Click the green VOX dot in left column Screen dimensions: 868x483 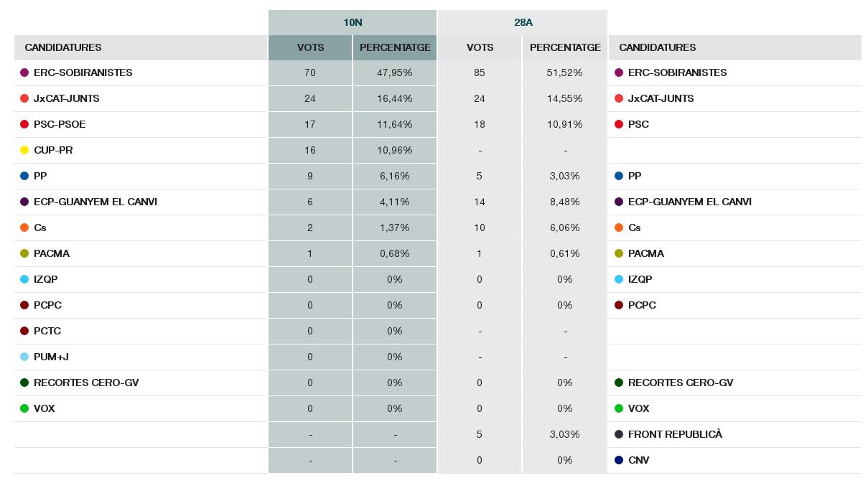pyautogui.click(x=24, y=408)
